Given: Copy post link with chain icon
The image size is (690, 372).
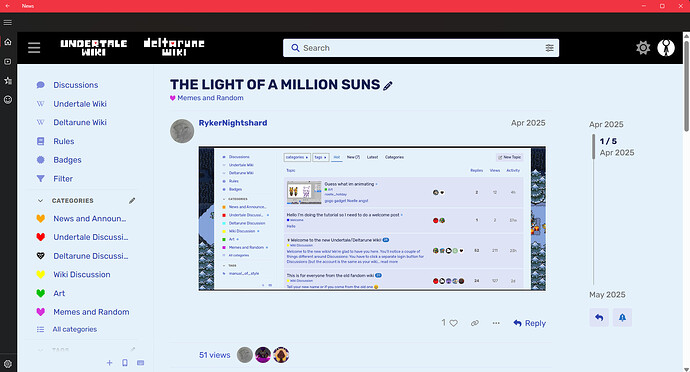Looking at the screenshot, I should 474,323.
